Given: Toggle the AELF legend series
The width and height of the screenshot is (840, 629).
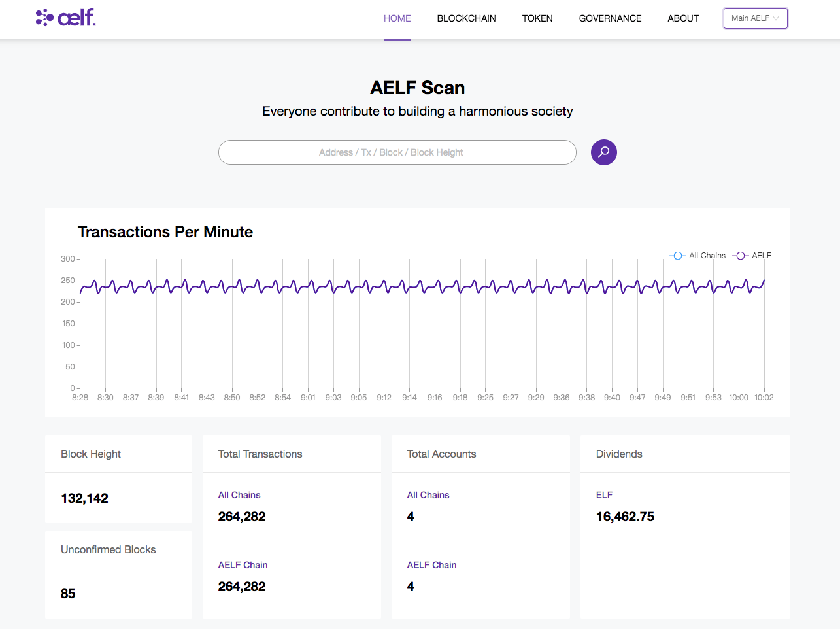Looking at the screenshot, I should (x=752, y=256).
